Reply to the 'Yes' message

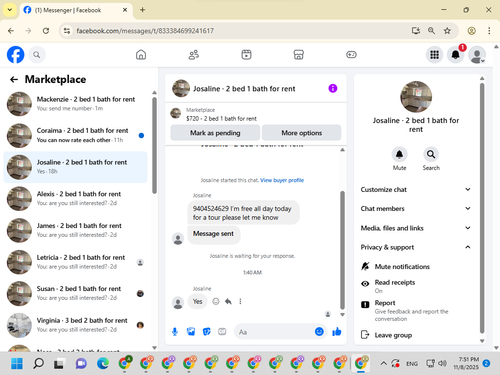228,301
